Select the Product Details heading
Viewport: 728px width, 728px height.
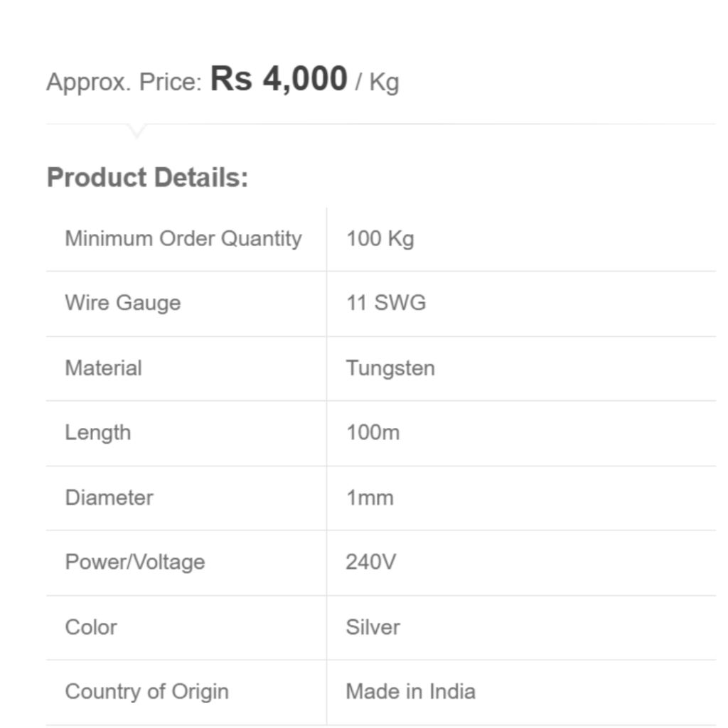[x=147, y=177]
